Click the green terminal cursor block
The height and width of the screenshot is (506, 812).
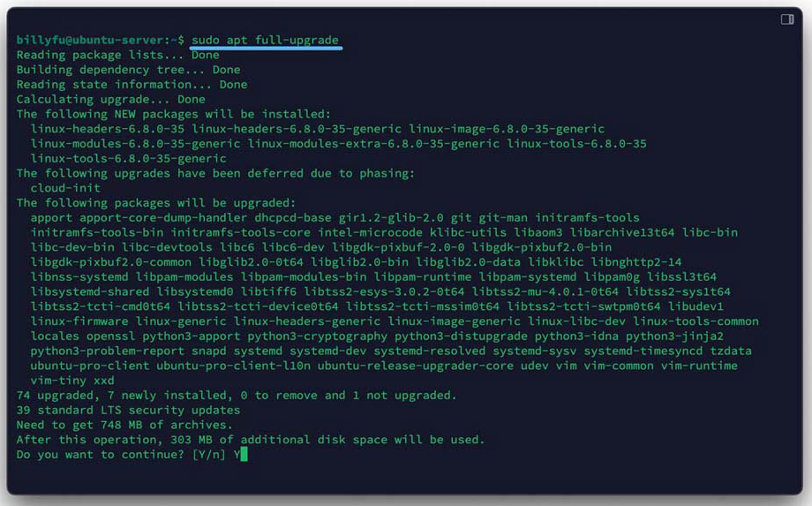[x=243, y=454]
